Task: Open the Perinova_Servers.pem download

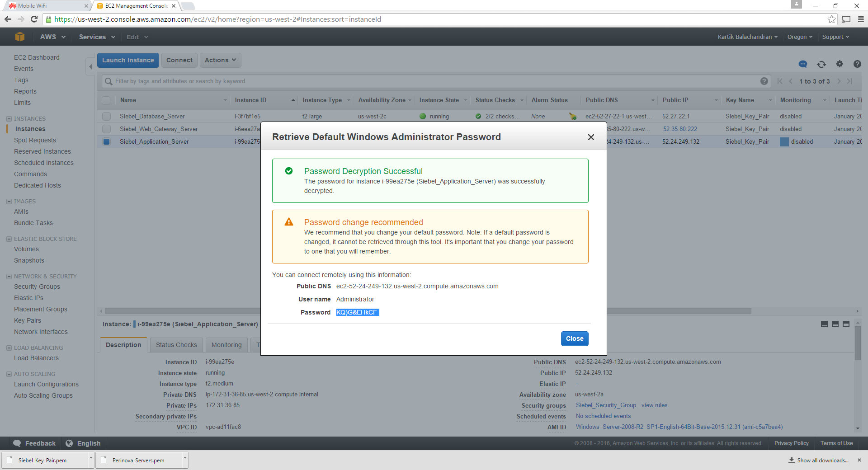Action: pos(138,460)
